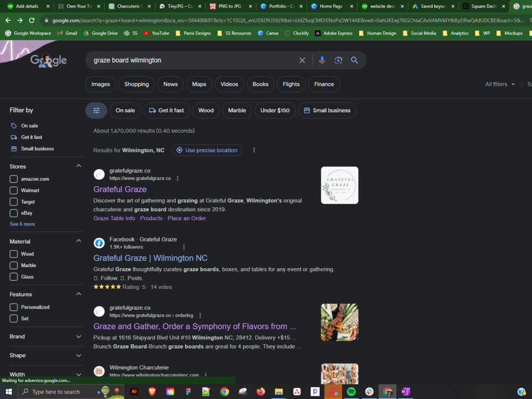Viewport: 532px width, 399px height.
Task: Collapse the Material filter section
Action: (x=79, y=241)
